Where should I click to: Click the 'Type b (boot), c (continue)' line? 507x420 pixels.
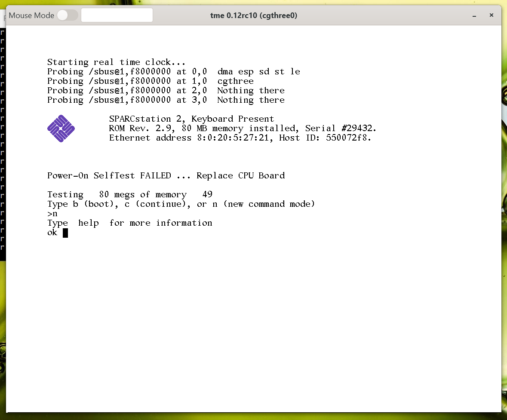click(181, 204)
